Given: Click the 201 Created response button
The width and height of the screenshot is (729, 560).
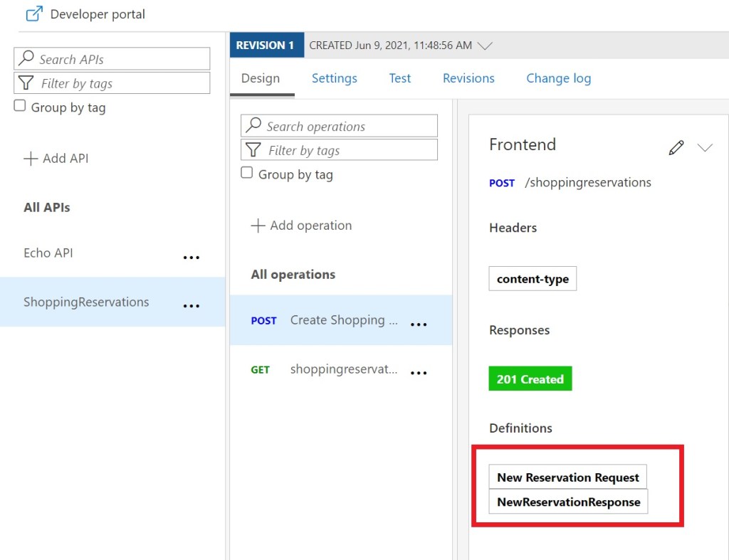Looking at the screenshot, I should [x=530, y=379].
